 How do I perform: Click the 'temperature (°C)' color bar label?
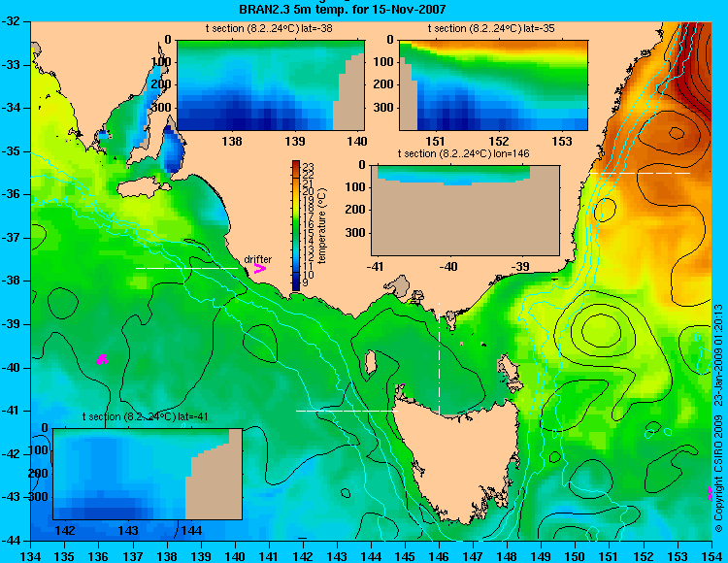point(322,226)
